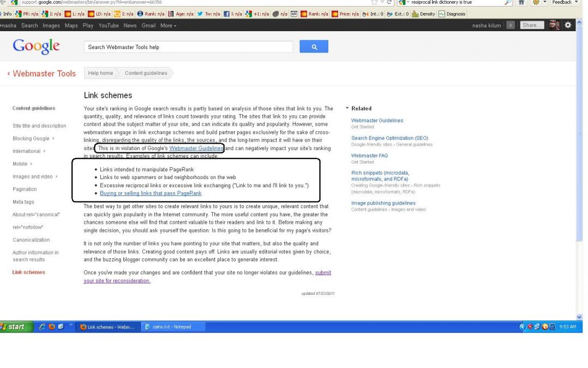The image size is (588, 368).
Task: Click the Ext.: 0 external links icon
Action: coord(389,14)
